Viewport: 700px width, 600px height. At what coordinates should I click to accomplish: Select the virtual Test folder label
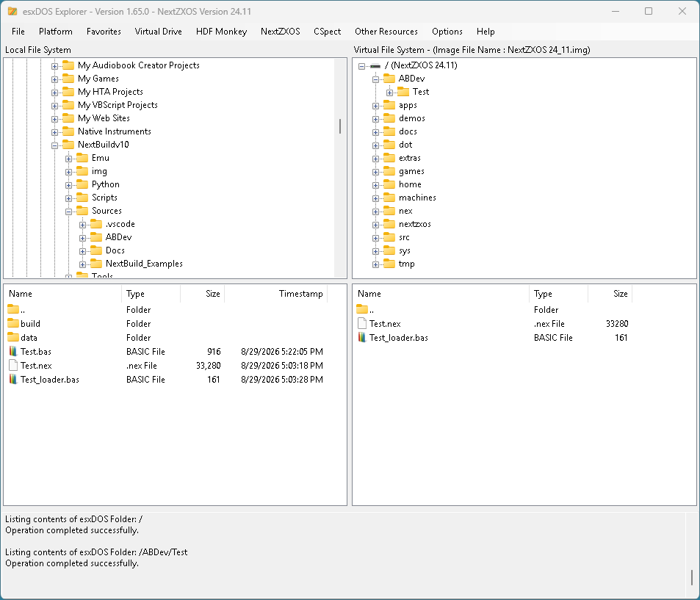click(421, 92)
